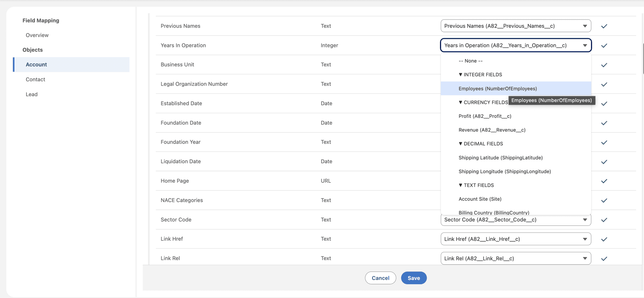The image size is (644, 298).
Task: Click the Business Unit field label
Action: [177, 65]
